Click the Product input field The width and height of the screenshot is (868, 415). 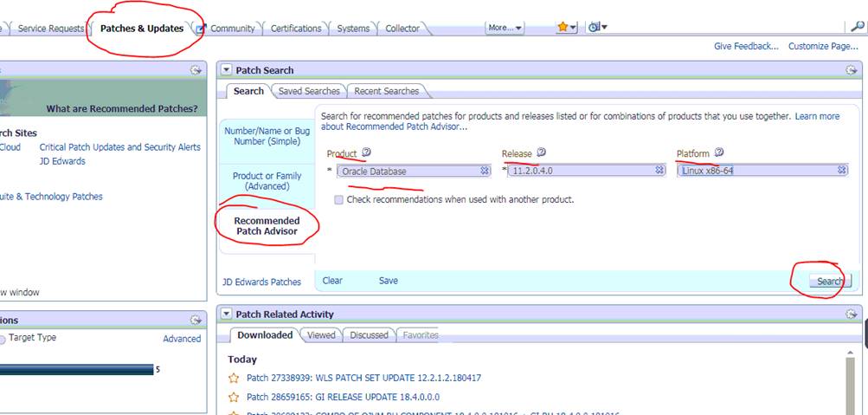coord(414,171)
